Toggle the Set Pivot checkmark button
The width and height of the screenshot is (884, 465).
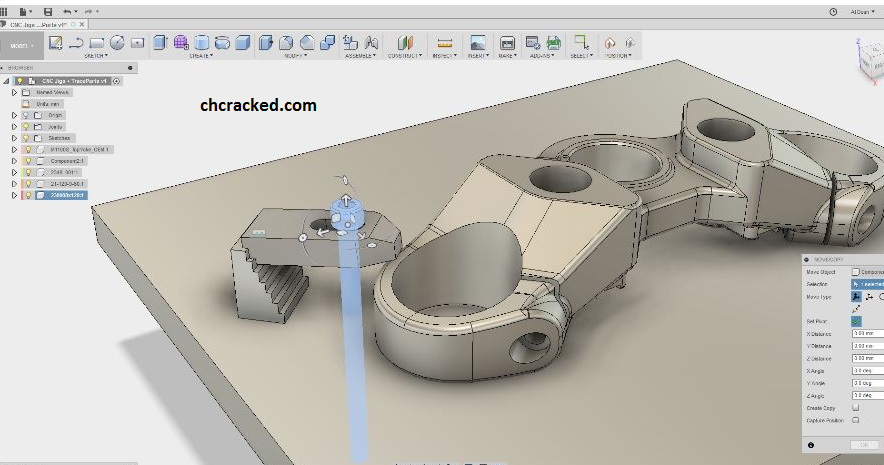tap(856, 321)
